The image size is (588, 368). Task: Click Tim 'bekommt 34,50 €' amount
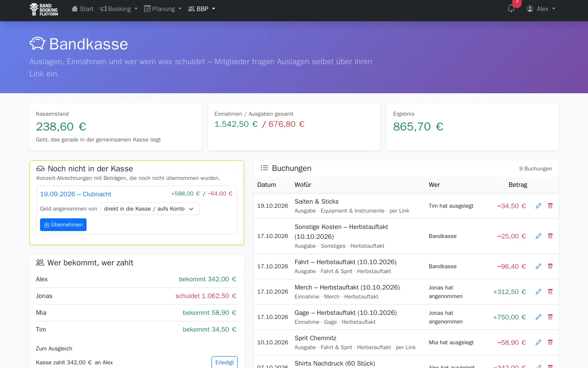coord(209,330)
